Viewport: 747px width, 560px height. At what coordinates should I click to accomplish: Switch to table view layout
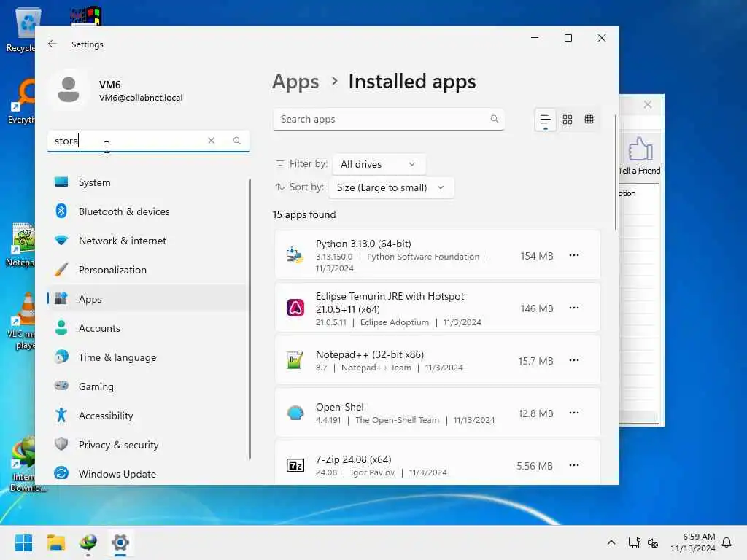click(589, 120)
